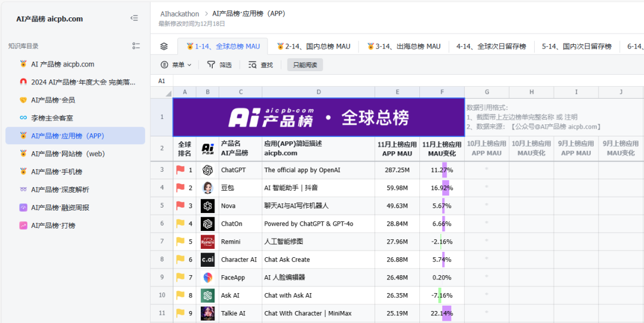Screen dimensions: 644x323
Task: Click the select-all corner of the grid
Action: 162,92
